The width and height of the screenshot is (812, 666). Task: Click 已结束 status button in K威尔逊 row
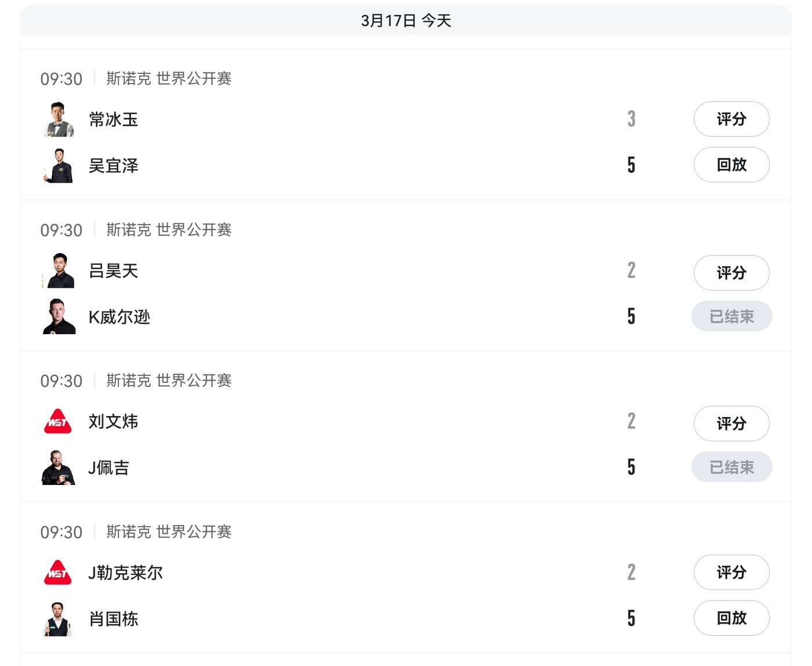(x=731, y=316)
